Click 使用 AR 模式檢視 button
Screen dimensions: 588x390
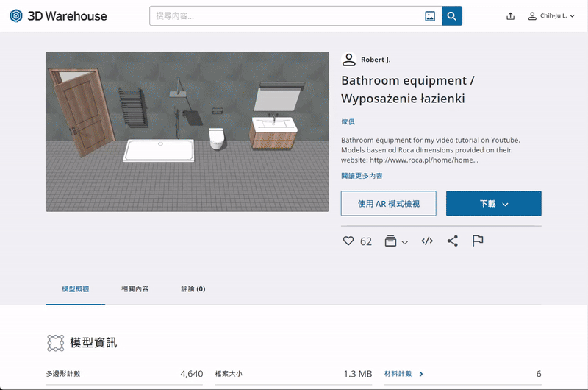coord(389,203)
